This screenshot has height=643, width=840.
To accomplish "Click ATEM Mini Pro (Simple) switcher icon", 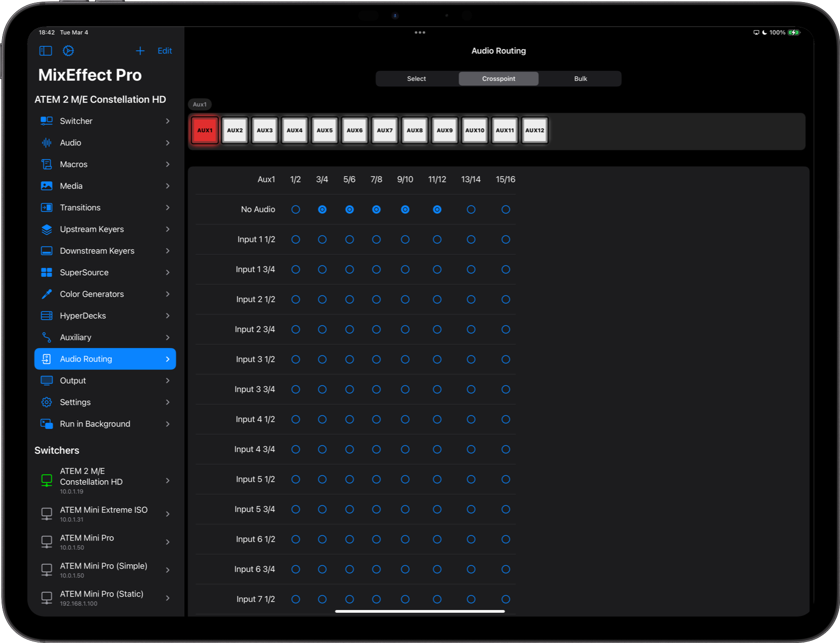I will [47, 570].
